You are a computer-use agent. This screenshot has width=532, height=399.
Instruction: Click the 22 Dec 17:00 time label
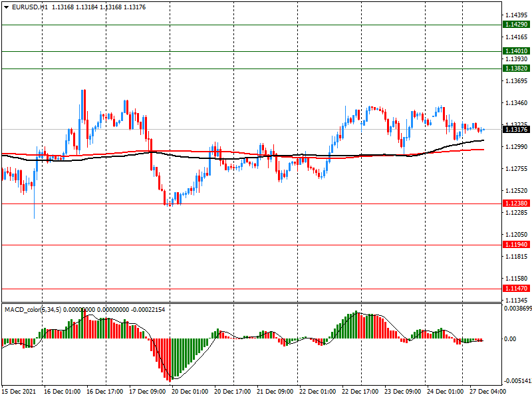(x=360, y=392)
